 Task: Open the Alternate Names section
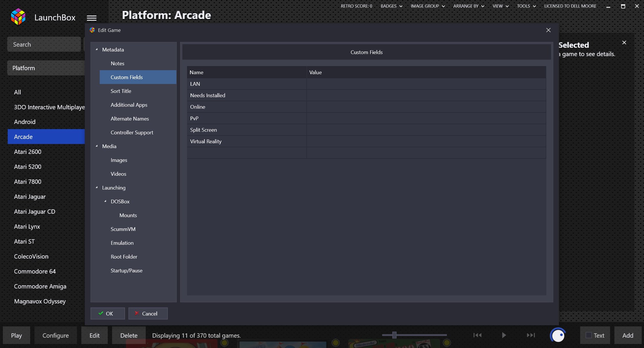point(130,119)
